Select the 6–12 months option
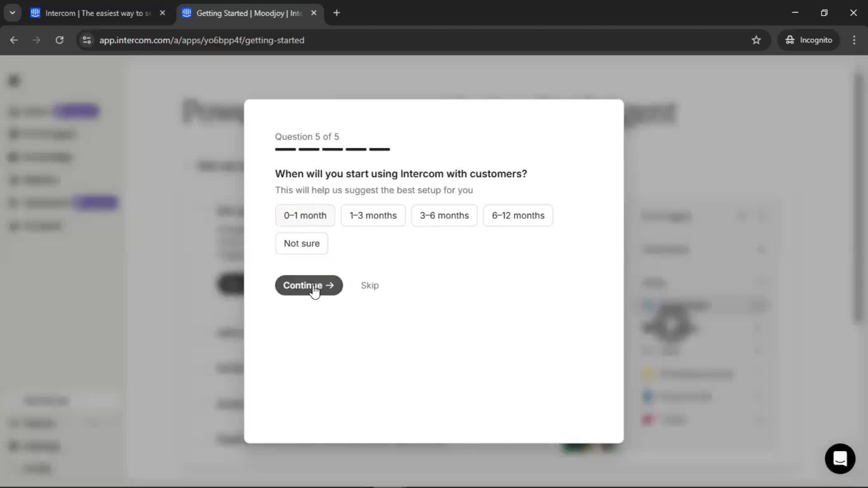The width and height of the screenshot is (868, 488). 518,216
